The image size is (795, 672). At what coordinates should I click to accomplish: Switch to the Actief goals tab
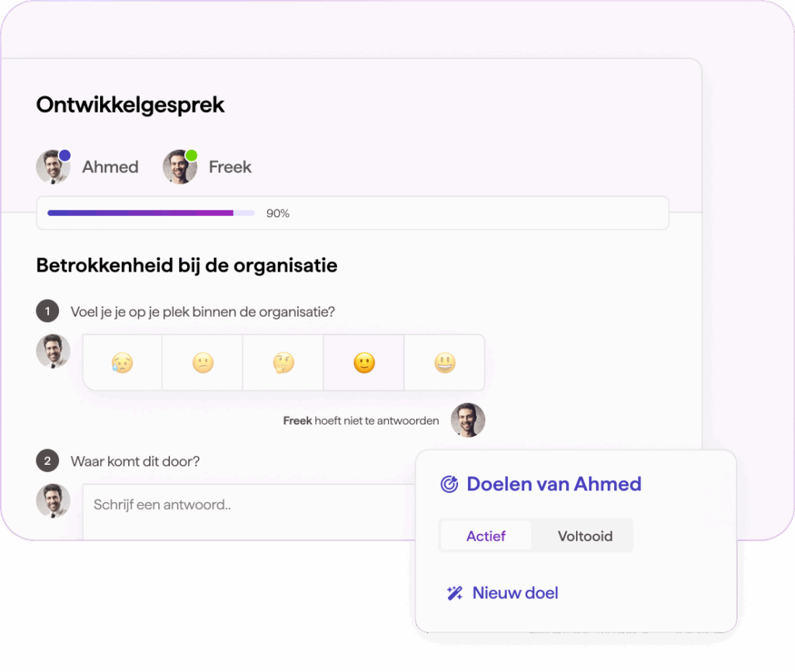pyautogui.click(x=486, y=535)
